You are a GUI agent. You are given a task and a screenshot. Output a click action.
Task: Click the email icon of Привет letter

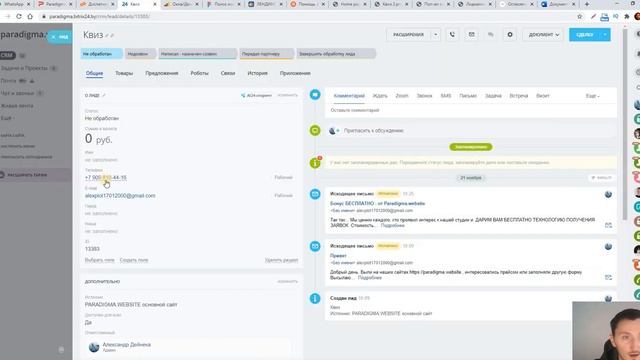point(315,247)
